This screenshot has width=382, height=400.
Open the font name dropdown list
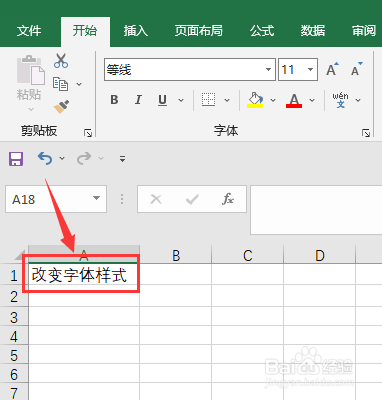pos(268,69)
